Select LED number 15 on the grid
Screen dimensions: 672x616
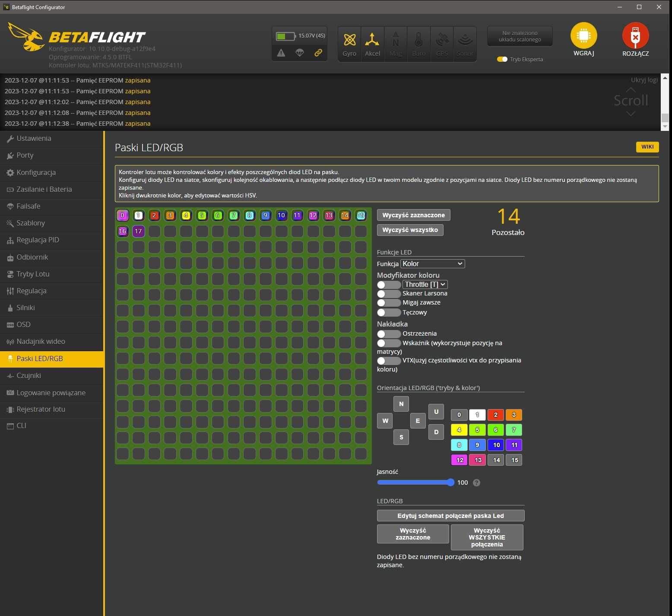click(361, 215)
